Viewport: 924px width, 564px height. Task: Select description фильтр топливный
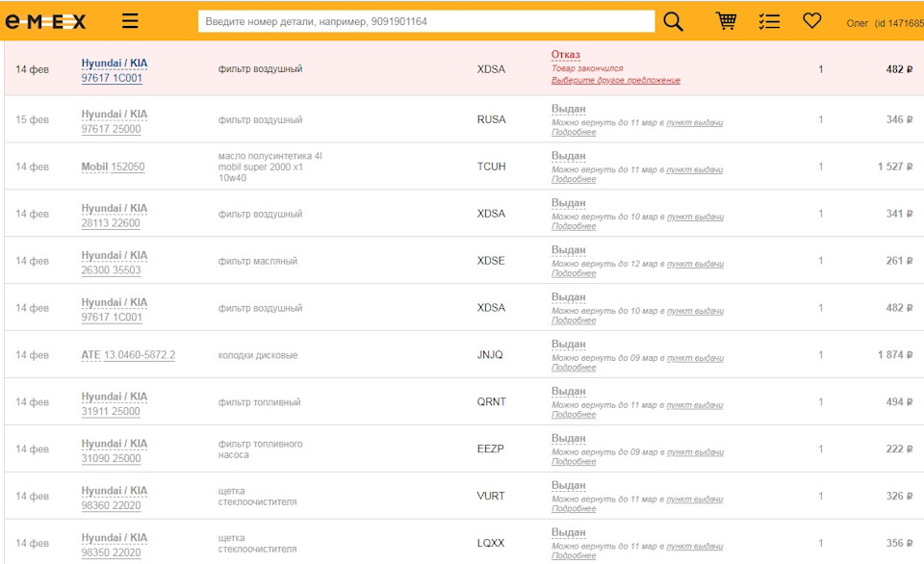(x=259, y=402)
